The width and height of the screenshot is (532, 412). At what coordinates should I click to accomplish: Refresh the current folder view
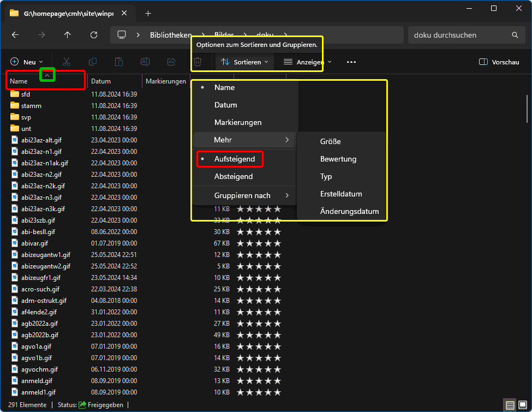[x=94, y=35]
